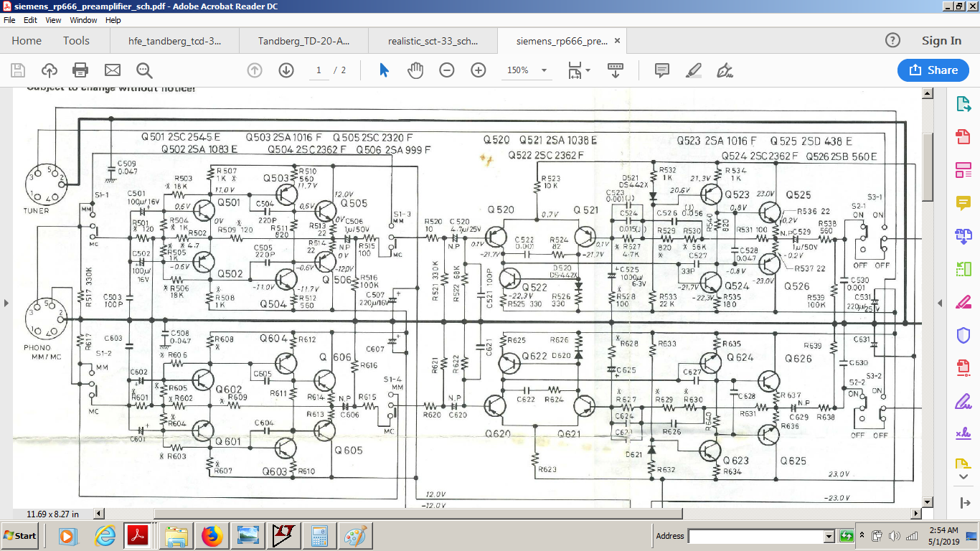Open Firefox from taskbar
980x551 pixels.
212,536
